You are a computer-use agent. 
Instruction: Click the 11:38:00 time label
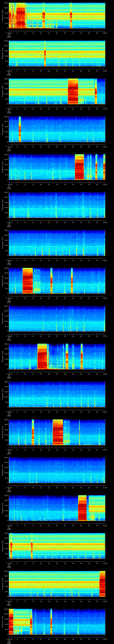(x=9, y=412)
